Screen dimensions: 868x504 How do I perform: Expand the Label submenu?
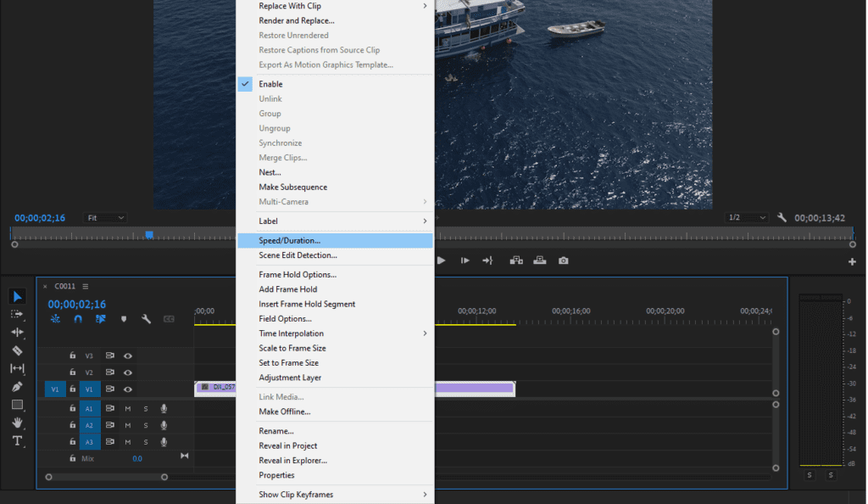(270, 221)
